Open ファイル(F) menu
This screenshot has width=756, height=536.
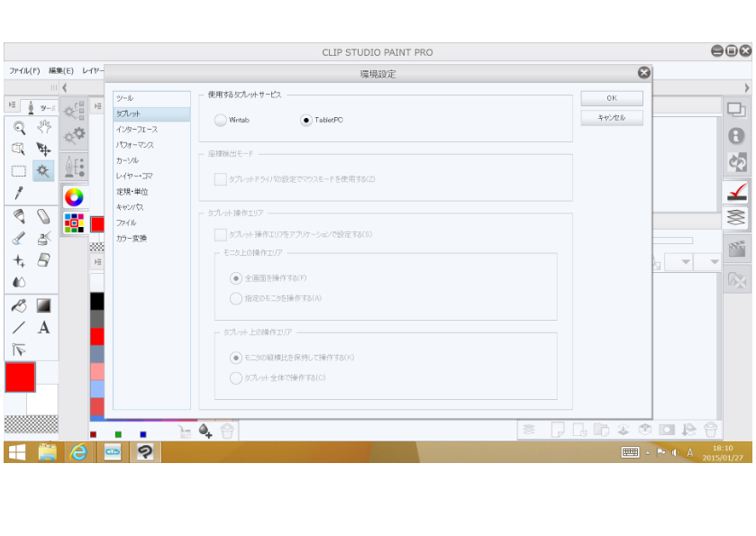coord(24,71)
